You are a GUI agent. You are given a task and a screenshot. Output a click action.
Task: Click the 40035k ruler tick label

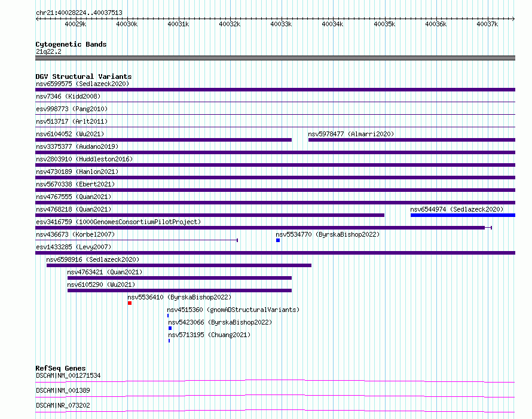[x=384, y=24]
